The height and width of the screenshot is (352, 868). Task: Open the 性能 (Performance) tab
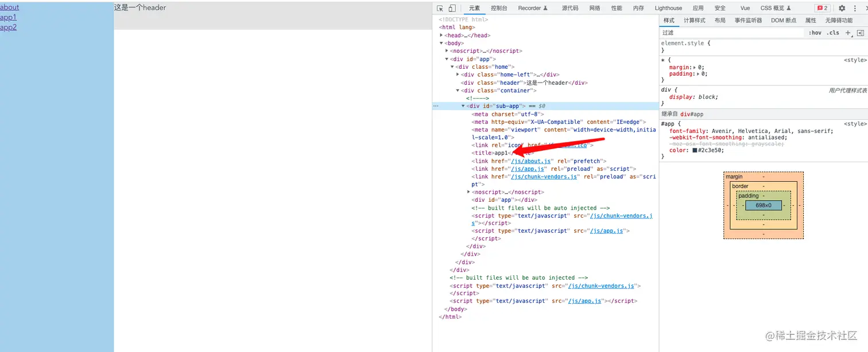pyautogui.click(x=617, y=8)
